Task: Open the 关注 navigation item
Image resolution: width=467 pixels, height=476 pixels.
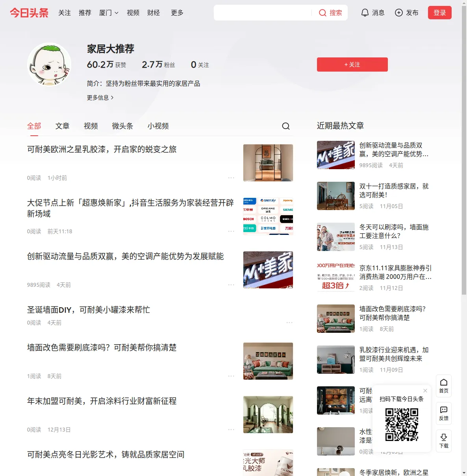Action: 65,13
